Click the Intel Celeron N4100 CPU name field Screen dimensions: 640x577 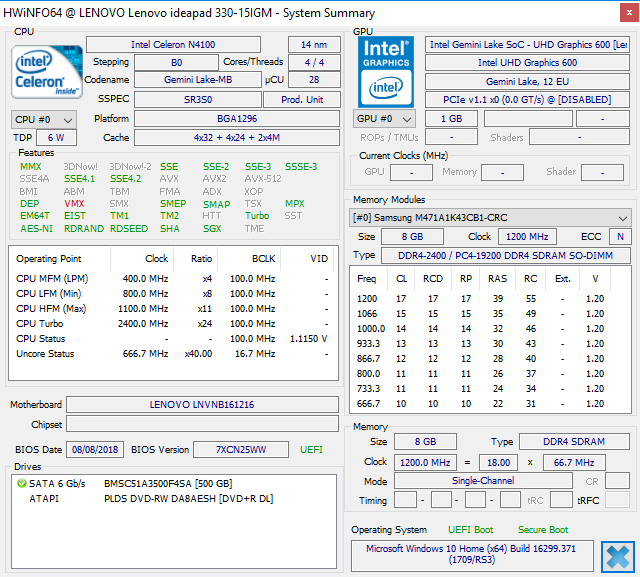(173, 44)
